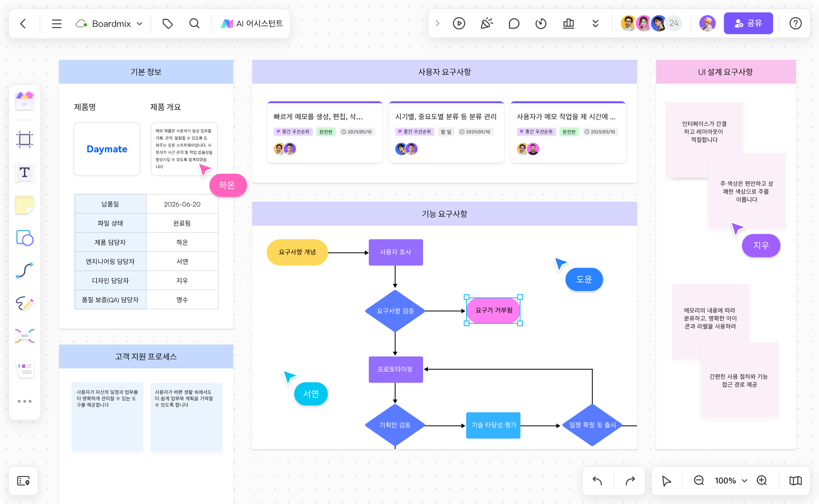The height and width of the screenshot is (504, 819).
Task: Click the 완전한 tag on the first card
Action: coord(326,132)
